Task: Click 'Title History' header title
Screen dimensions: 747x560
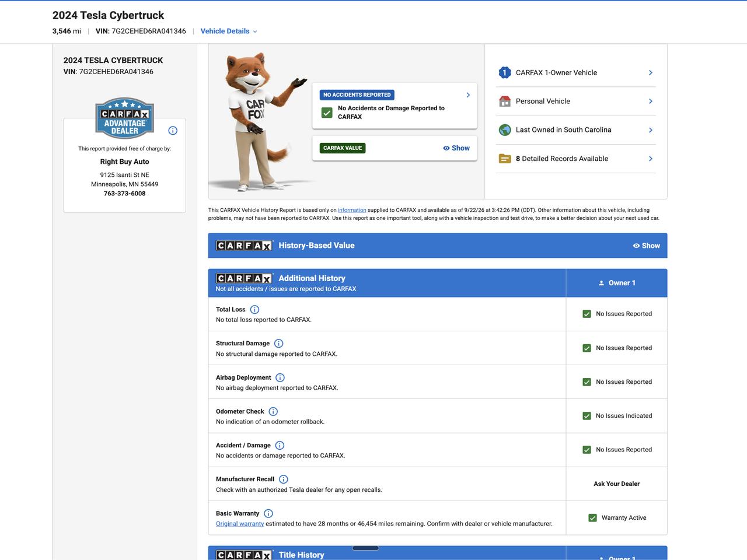Action: click(301, 555)
